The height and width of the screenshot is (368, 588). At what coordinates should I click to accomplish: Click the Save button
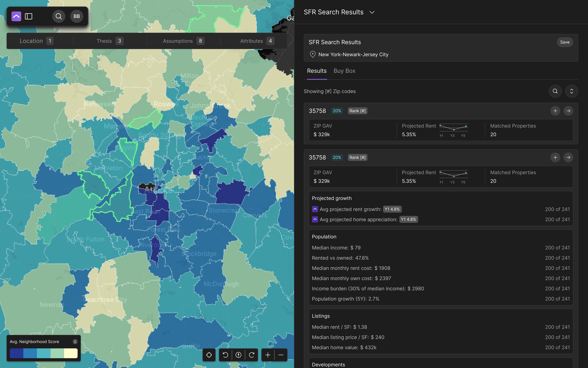pos(565,42)
